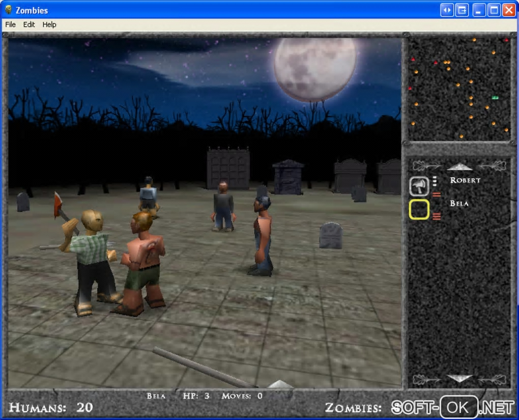Click the tombstone near the kneeling zombie
519x420 pixels.
point(331,236)
